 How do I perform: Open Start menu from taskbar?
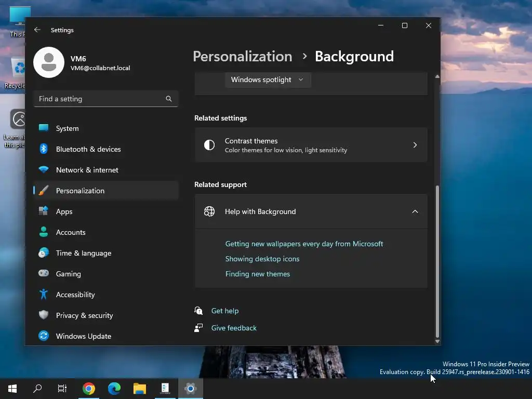12,389
